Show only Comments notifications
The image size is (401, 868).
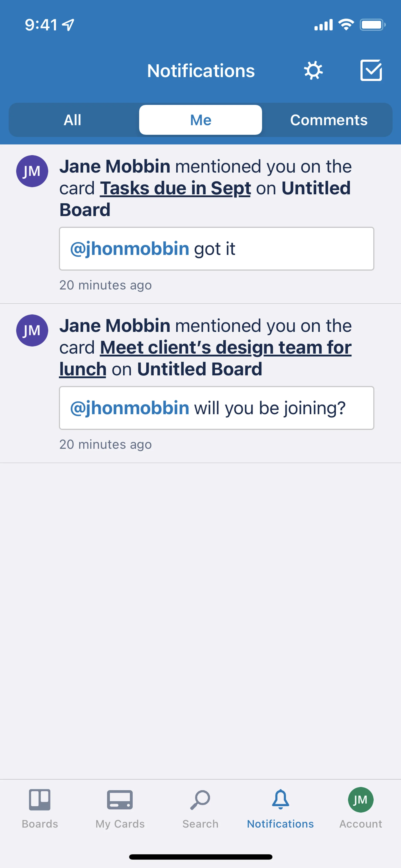click(x=329, y=120)
